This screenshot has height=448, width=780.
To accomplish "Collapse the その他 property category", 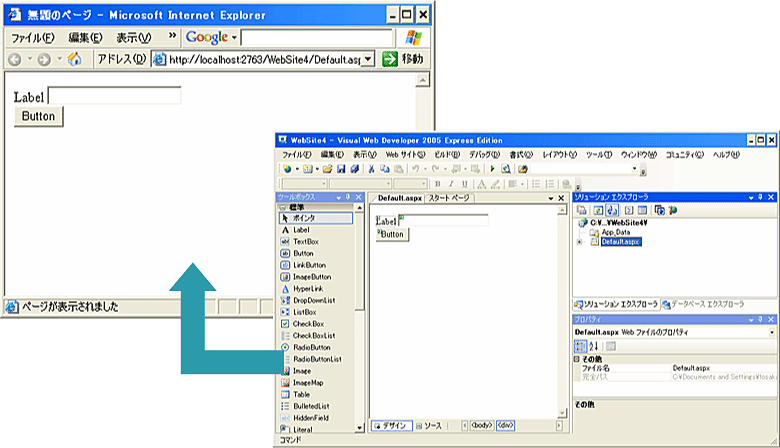I will (x=577, y=359).
